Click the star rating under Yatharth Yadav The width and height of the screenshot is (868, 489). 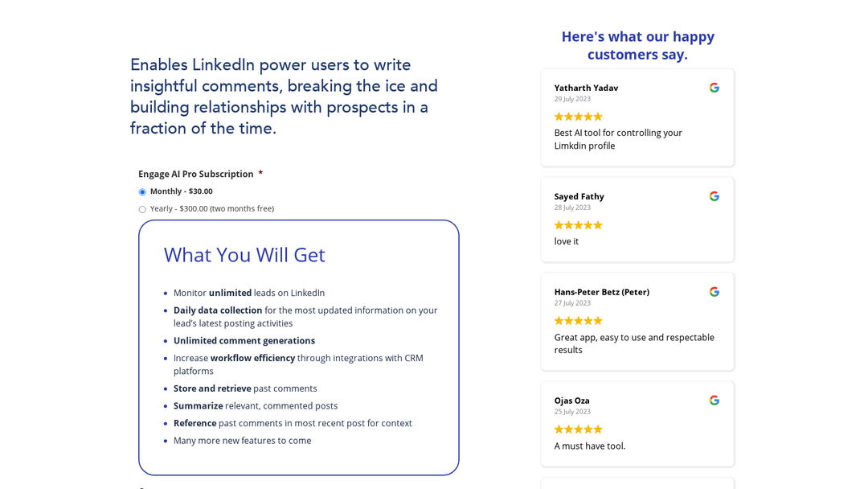pos(578,117)
